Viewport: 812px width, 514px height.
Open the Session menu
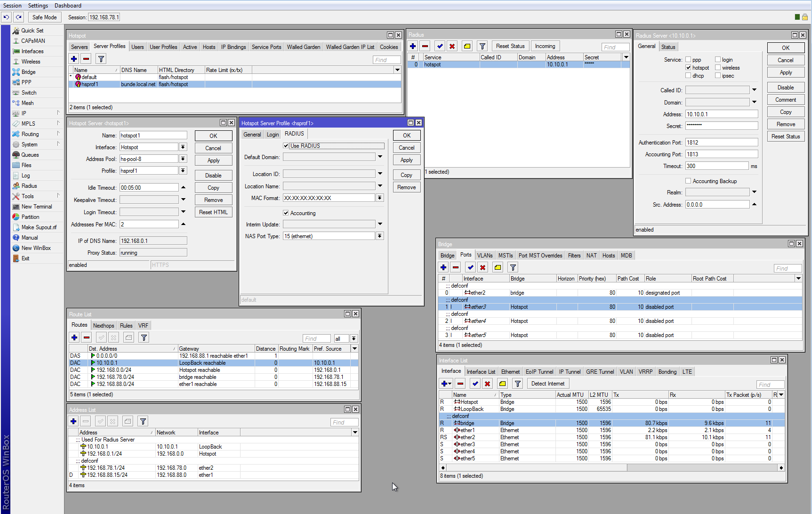point(12,5)
